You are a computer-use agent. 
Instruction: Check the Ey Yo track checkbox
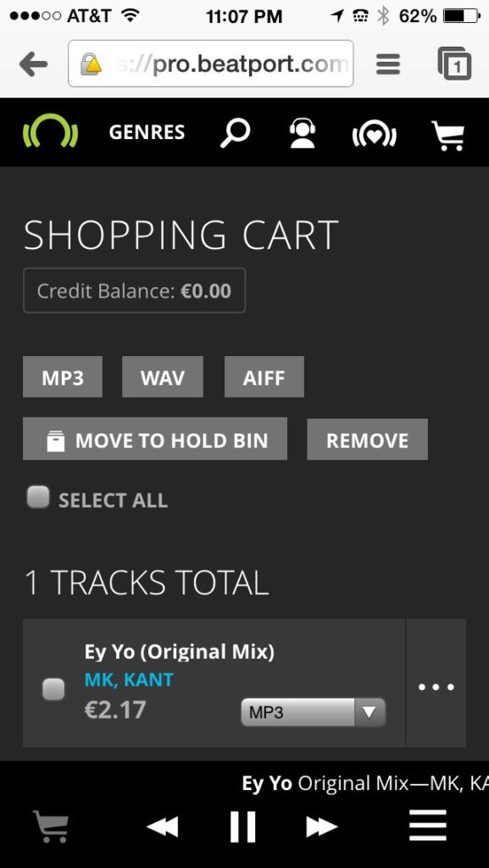pyautogui.click(x=53, y=690)
